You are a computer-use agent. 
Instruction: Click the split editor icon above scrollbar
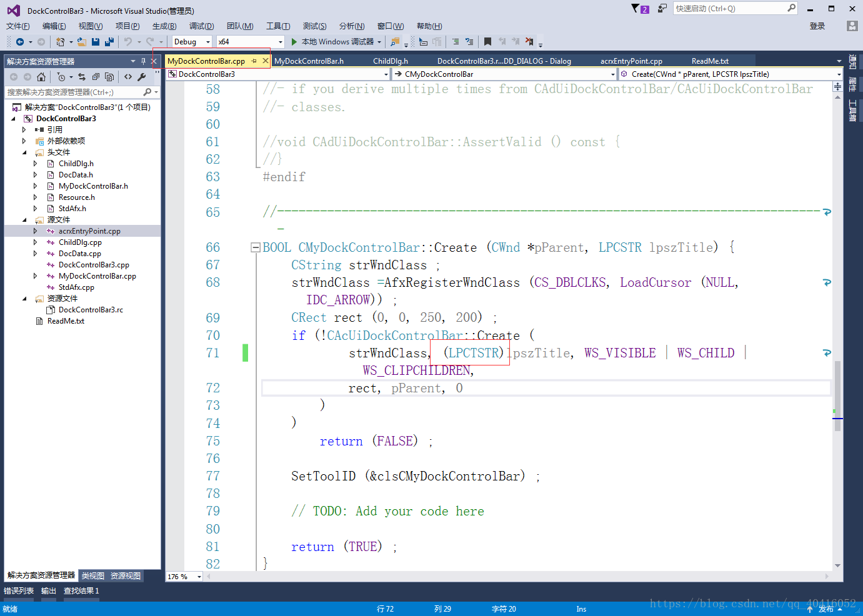click(x=837, y=87)
